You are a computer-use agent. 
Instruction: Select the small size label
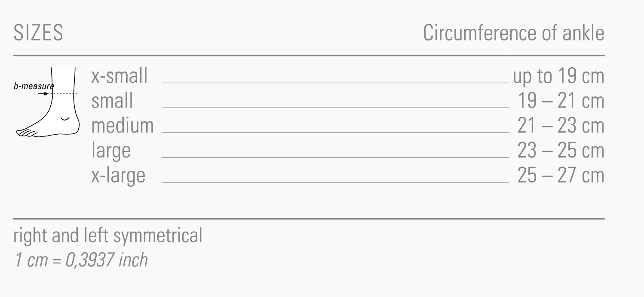(112, 101)
